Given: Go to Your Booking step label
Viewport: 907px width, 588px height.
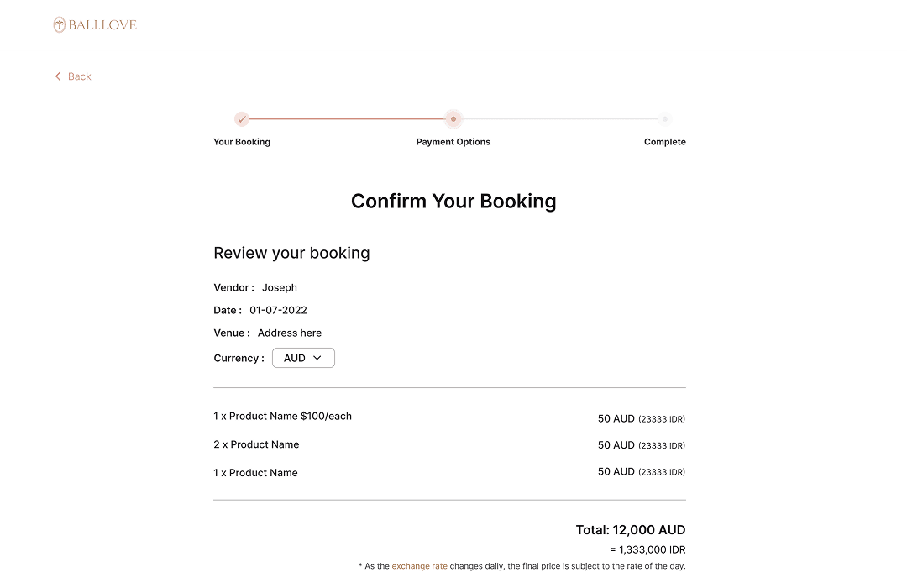Looking at the screenshot, I should (242, 142).
